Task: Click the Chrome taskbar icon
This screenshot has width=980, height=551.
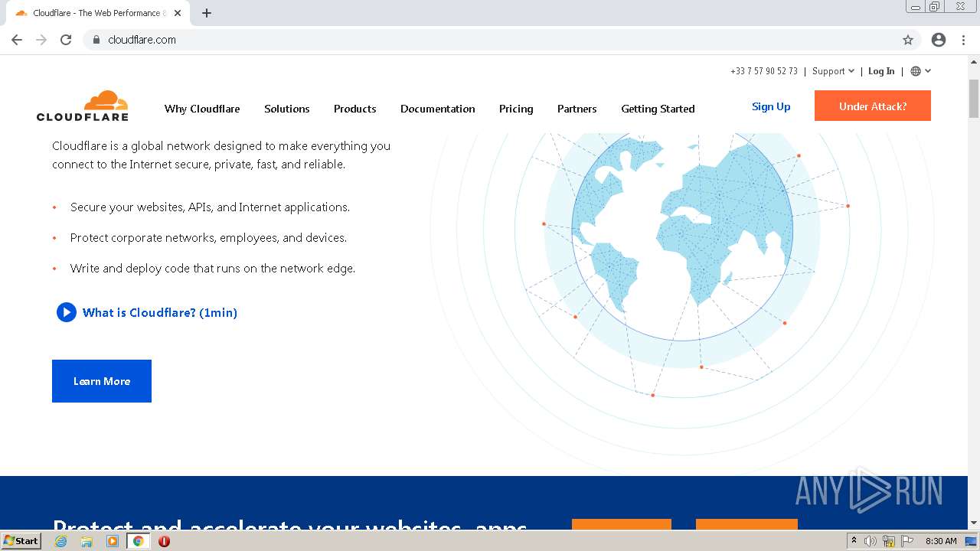Action: pos(139,541)
